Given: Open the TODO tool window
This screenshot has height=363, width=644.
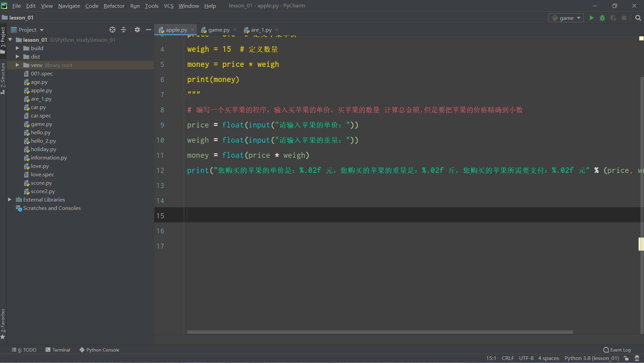Looking at the screenshot, I should [x=24, y=350].
